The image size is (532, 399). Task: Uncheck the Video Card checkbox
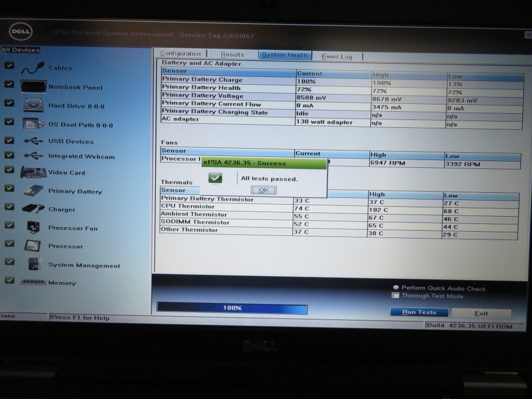[9, 169]
